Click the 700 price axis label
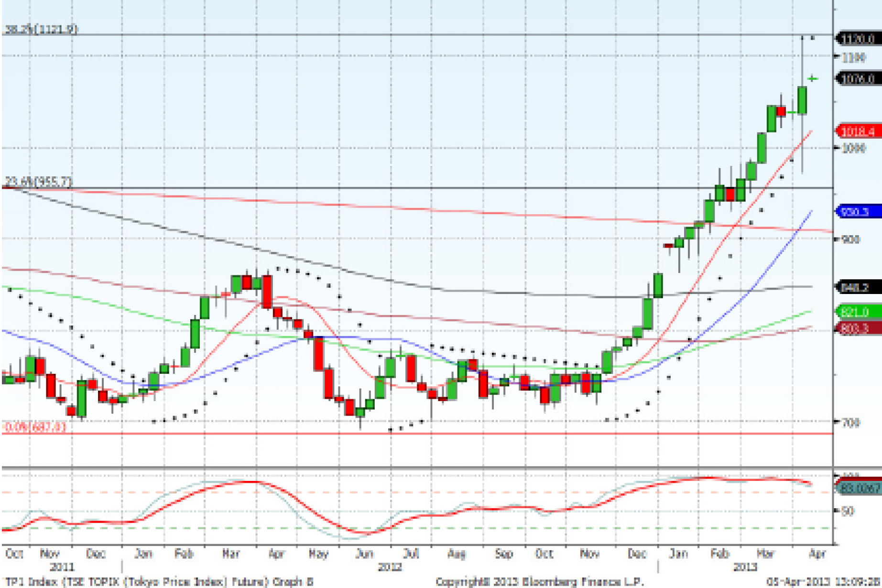This screenshot has height=588, width=882. coord(850,423)
